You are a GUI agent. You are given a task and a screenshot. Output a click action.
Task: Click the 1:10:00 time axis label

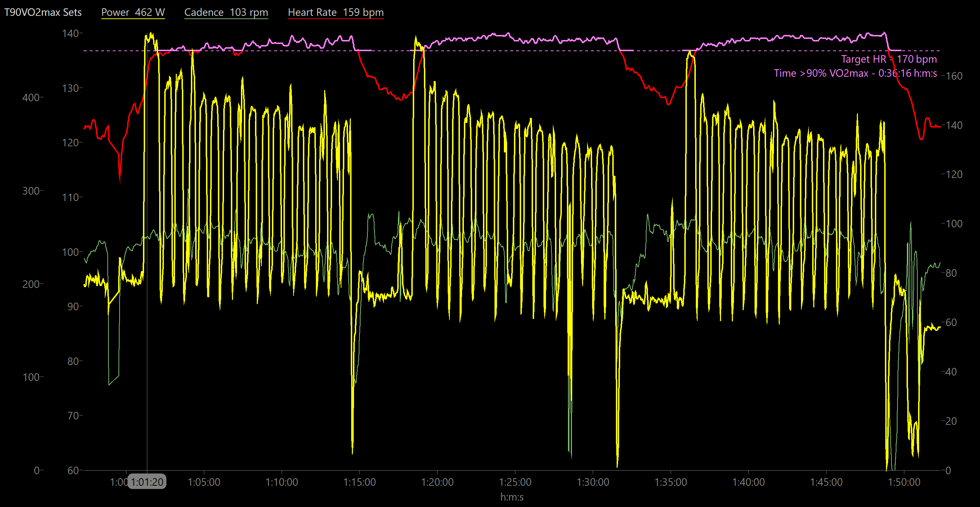coord(282,482)
